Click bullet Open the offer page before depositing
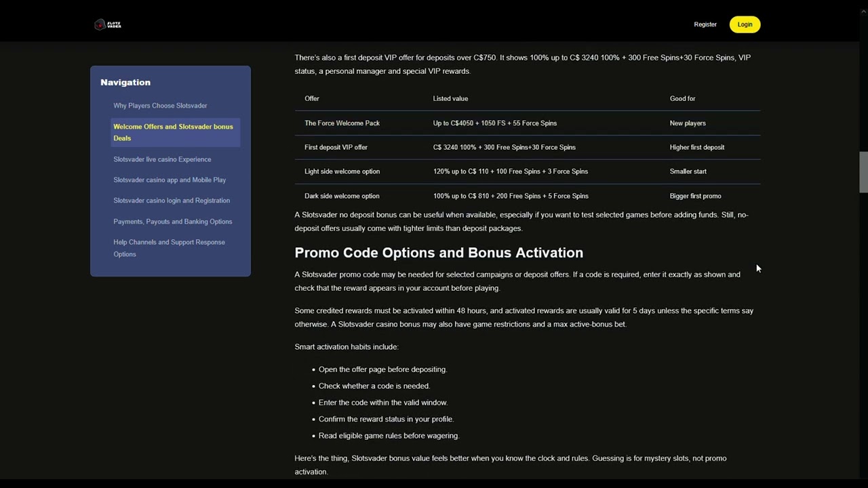 click(x=382, y=369)
